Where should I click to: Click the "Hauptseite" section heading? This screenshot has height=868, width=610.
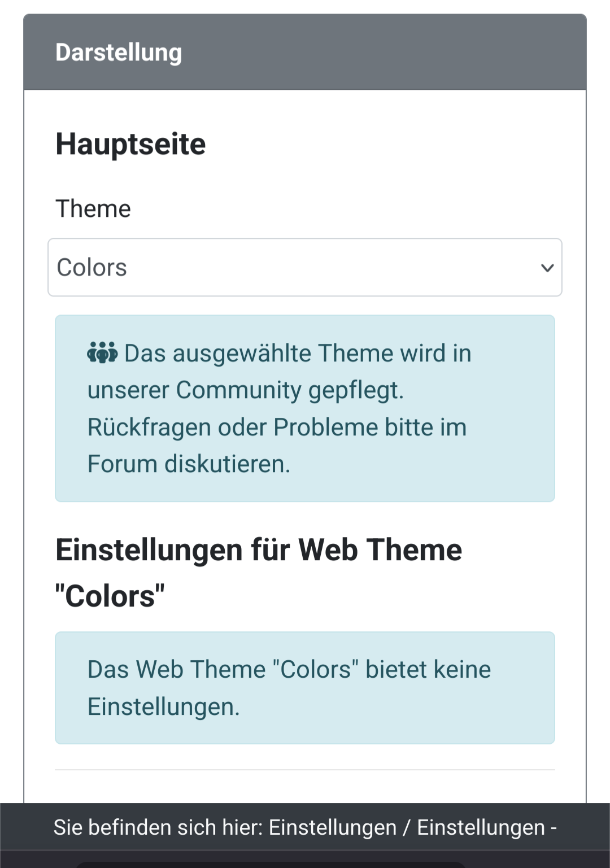coord(130,143)
